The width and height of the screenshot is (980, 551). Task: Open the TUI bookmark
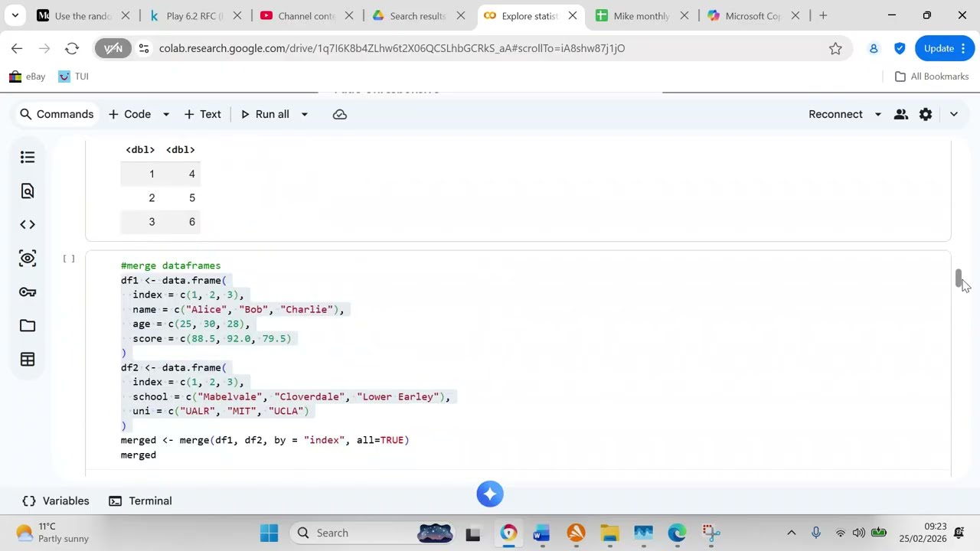(73, 77)
